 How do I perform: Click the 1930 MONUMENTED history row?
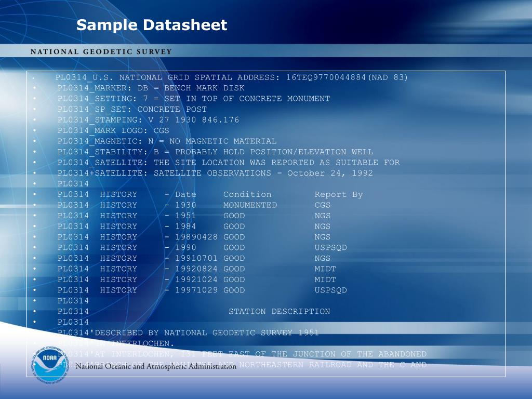click(194, 205)
